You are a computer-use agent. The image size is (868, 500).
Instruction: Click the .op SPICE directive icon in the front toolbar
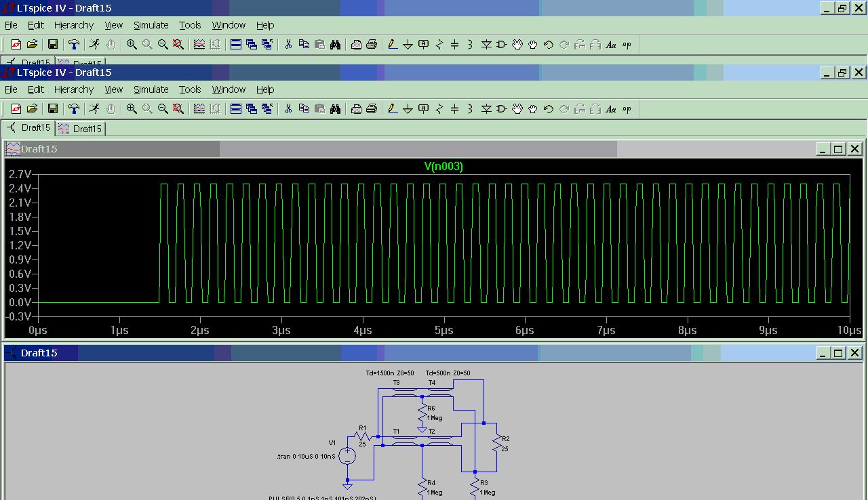[x=627, y=109]
